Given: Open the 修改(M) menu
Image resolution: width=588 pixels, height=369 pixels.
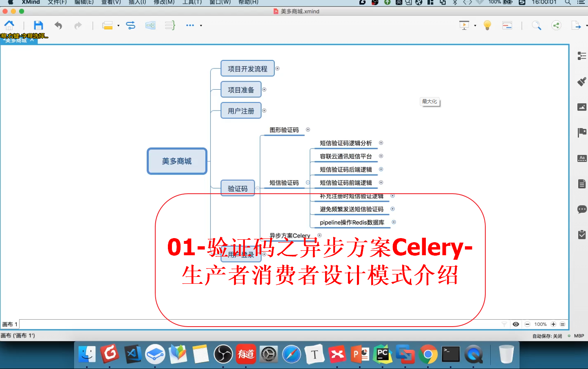Looking at the screenshot, I should click(x=164, y=2).
